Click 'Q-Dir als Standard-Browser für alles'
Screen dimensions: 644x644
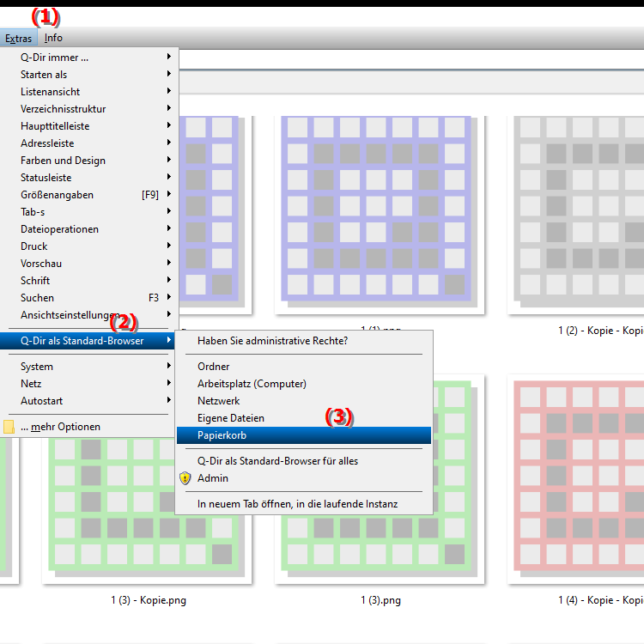[x=304, y=461]
